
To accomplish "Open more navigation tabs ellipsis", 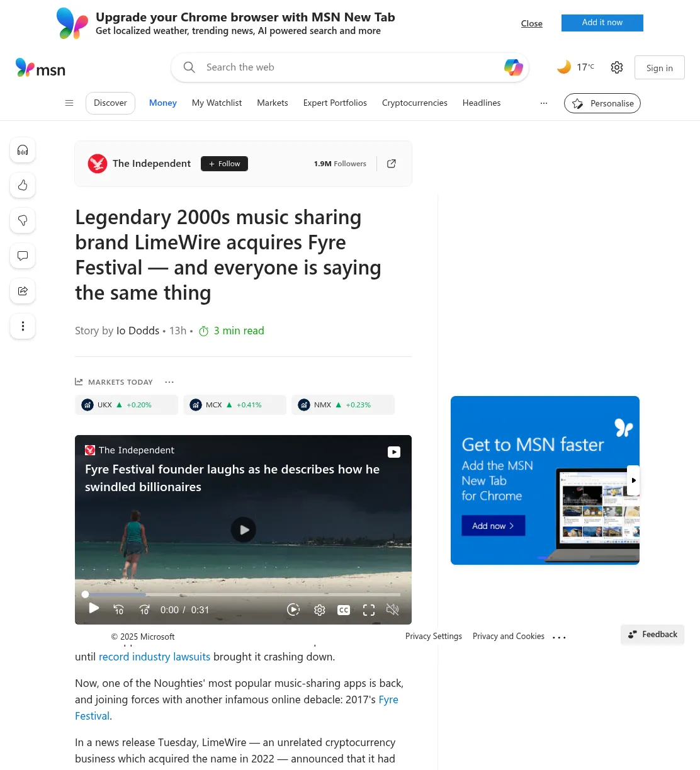I will pyautogui.click(x=544, y=103).
